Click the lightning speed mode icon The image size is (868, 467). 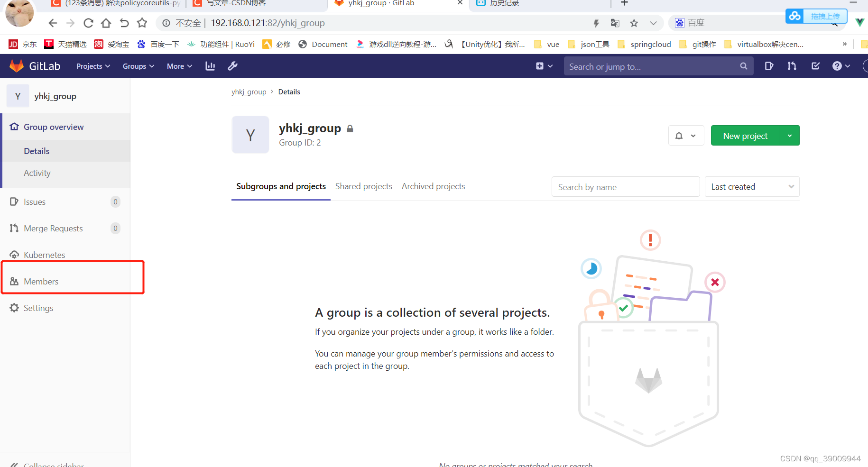point(596,23)
